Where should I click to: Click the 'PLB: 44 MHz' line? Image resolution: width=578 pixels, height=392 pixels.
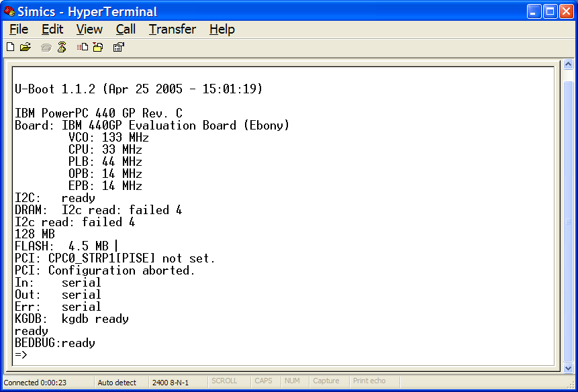[105, 161]
